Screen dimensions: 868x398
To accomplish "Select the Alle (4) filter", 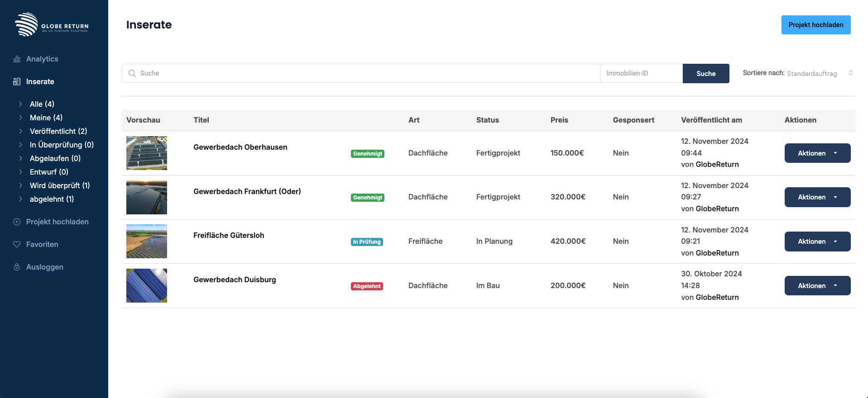I will tap(42, 104).
